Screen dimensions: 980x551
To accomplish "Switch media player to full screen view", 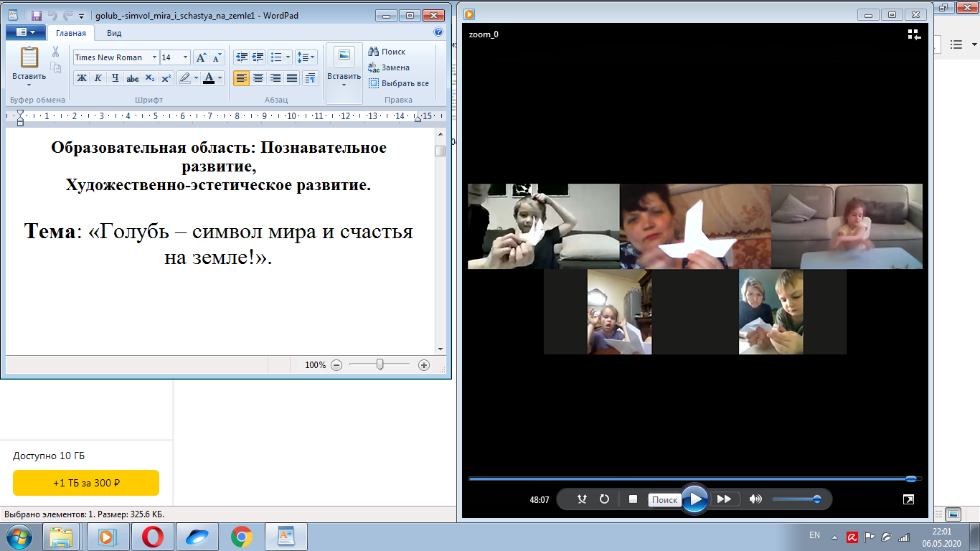I will click(x=908, y=499).
